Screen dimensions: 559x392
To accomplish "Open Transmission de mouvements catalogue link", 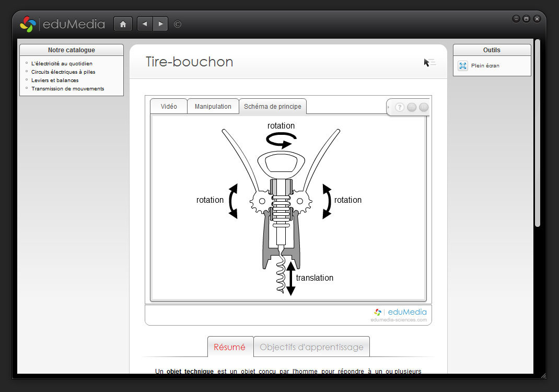I will pyautogui.click(x=67, y=89).
